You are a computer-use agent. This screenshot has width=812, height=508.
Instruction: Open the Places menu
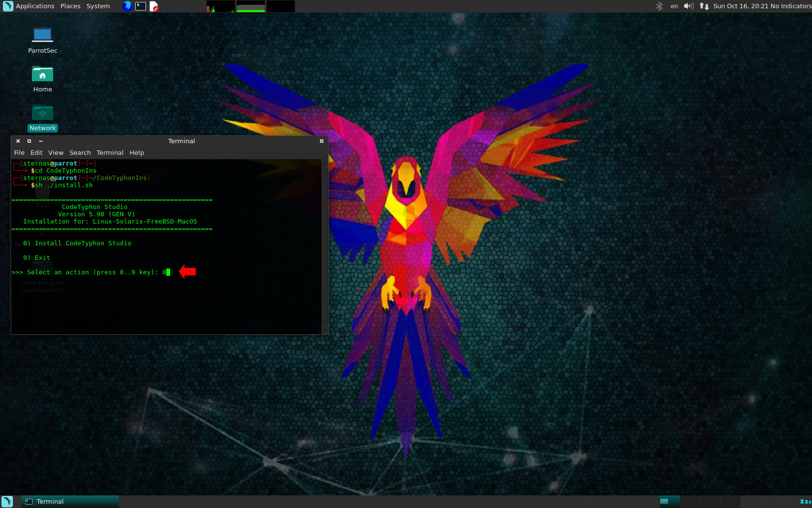point(71,6)
